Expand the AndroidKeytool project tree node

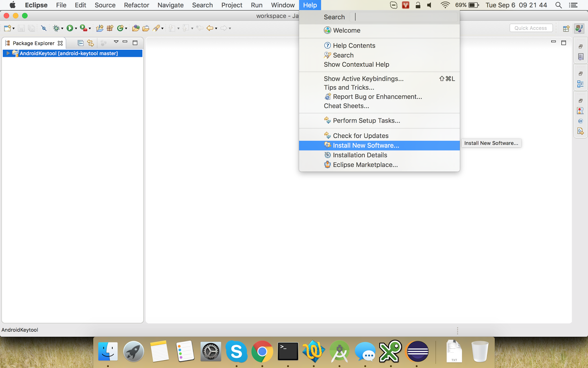tap(8, 53)
